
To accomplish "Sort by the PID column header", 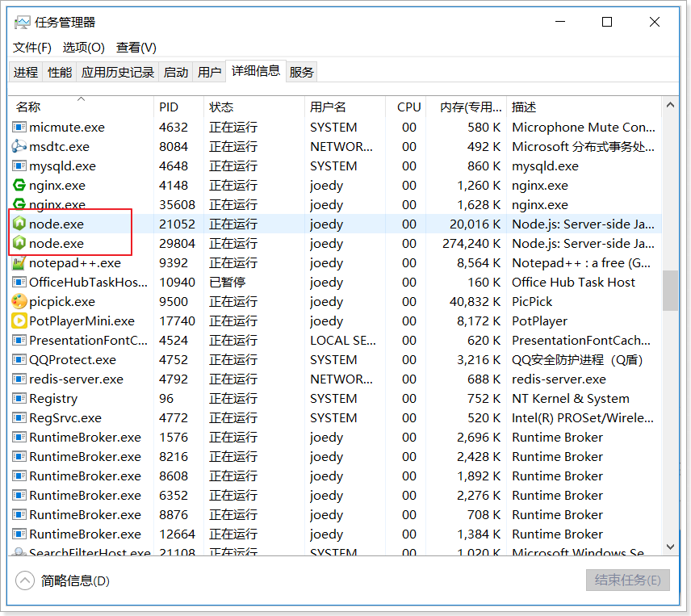I will click(178, 107).
